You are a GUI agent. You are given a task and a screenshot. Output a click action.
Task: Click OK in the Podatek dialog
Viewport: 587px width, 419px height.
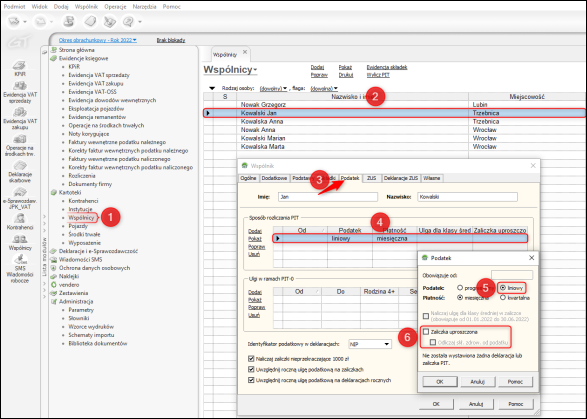pos(440,382)
